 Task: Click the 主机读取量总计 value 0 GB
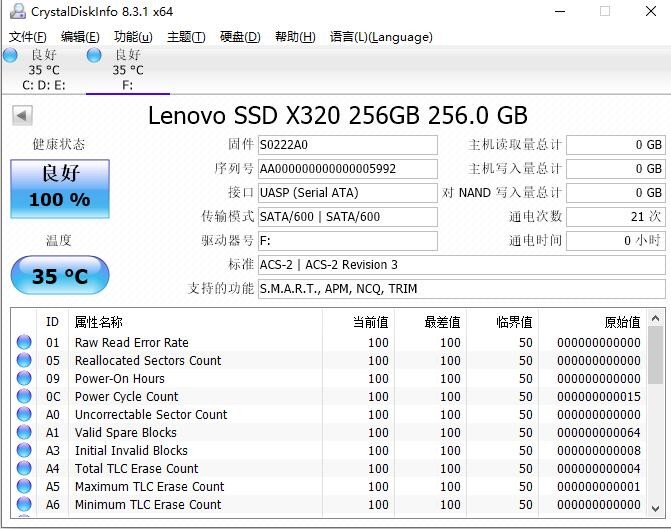(616, 145)
